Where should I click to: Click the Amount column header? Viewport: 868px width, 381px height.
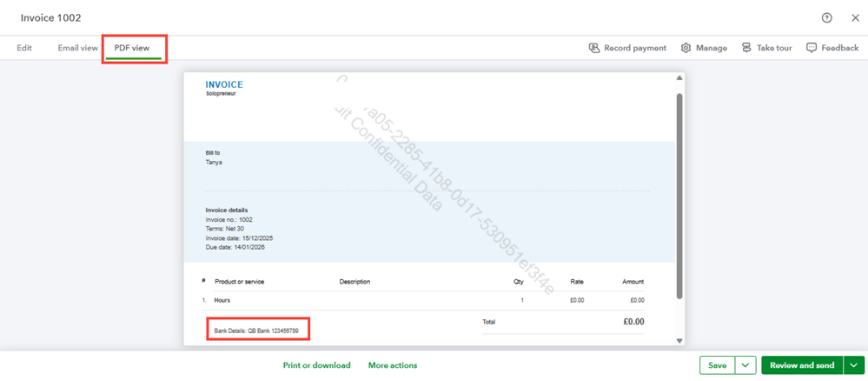tap(633, 282)
